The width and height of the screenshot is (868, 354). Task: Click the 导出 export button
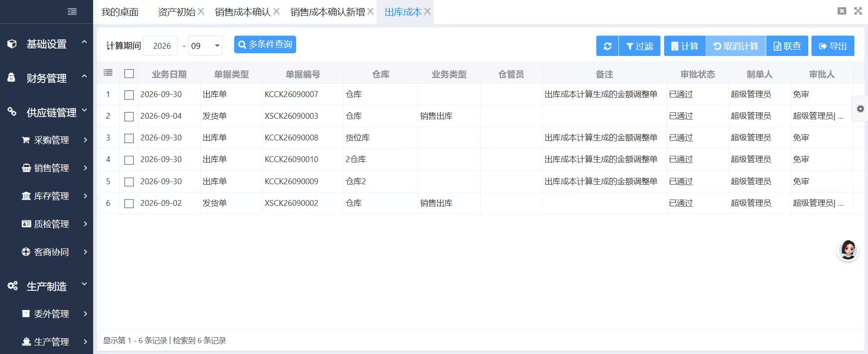833,46
